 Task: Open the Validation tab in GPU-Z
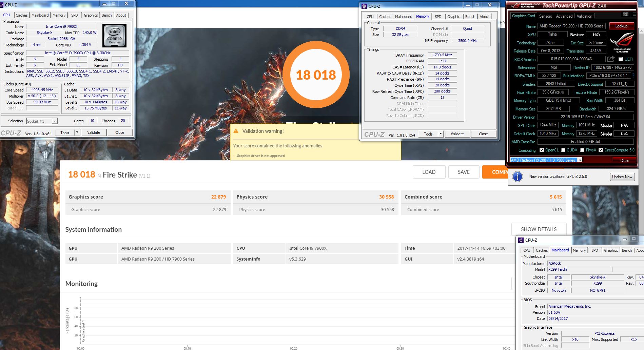(584, 16)
